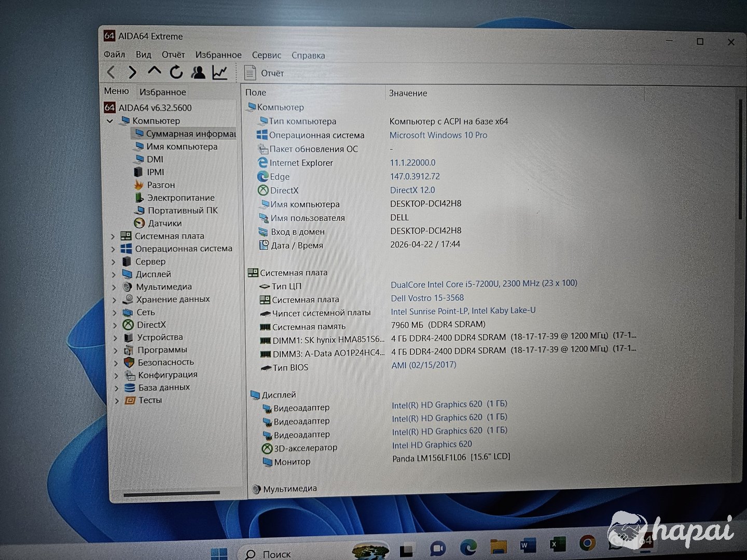Expand the Сеть tree node

115,312
